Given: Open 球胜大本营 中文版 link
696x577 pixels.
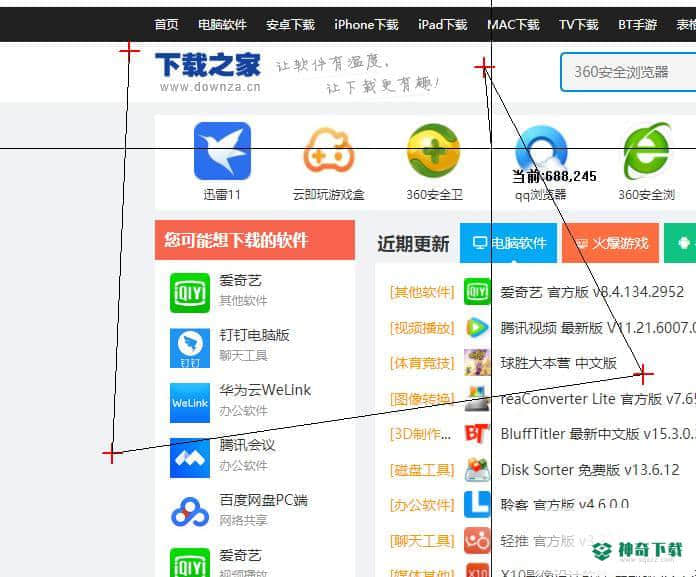Looking at the screenshot, I should pyautogui.click(x=558, y=363).
